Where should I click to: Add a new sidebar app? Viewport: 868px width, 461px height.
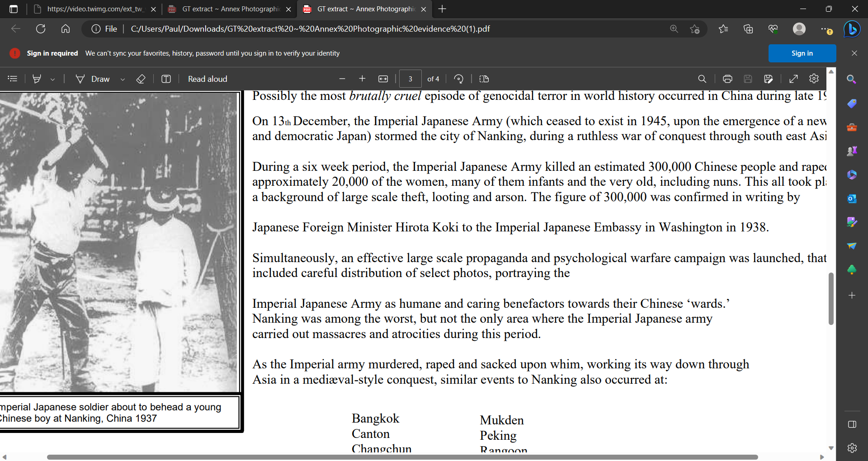click(852, 295)
